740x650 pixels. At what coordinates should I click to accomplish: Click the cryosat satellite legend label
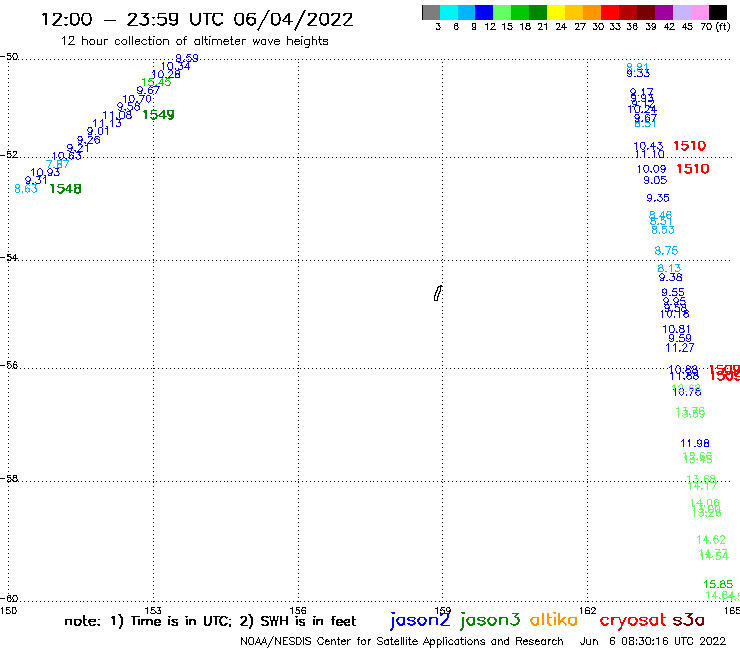pos(633,620)
